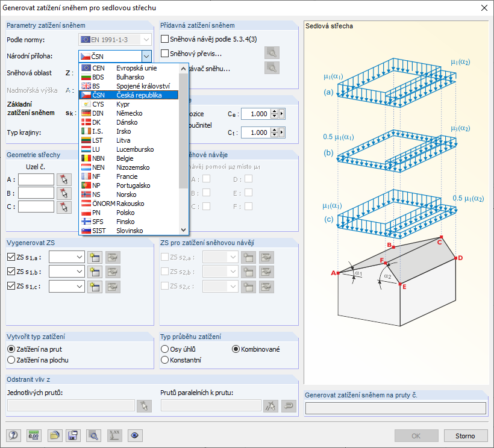Click into the node A number field

(x=36, y=179)
